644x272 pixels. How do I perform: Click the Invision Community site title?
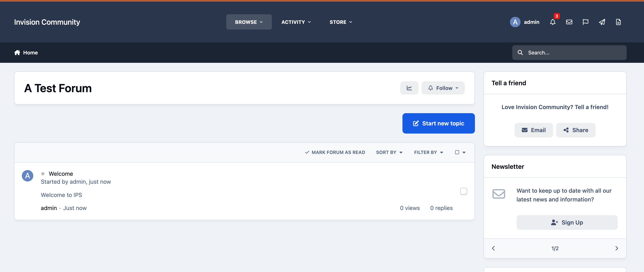tap(47, 22)
